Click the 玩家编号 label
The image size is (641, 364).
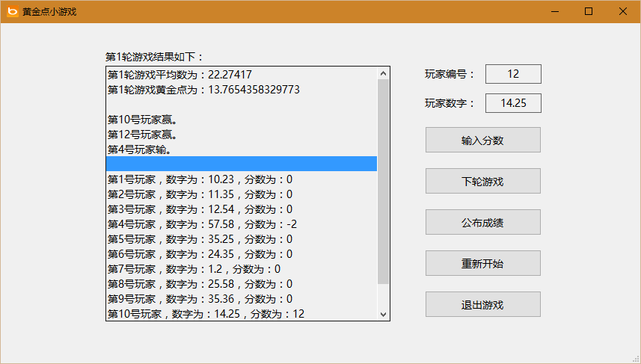pyautogui.click(x=450, y=74)
